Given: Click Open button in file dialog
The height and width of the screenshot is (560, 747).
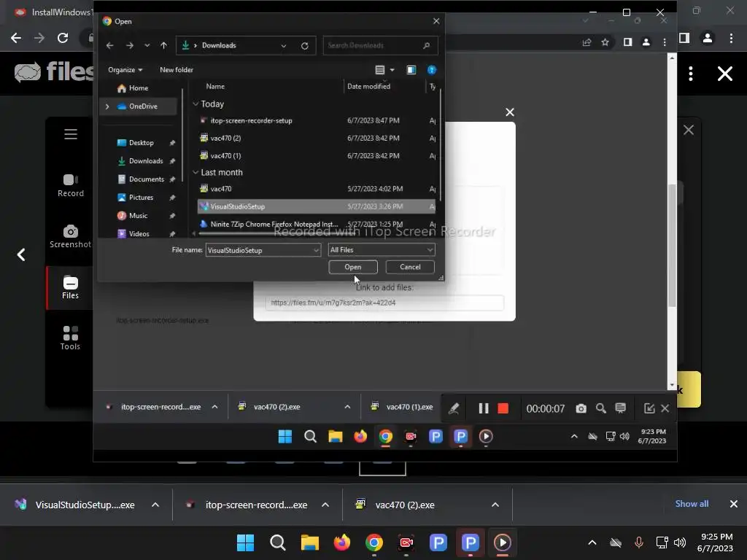Looking at the screenshot, I should (x=353, y=267).
